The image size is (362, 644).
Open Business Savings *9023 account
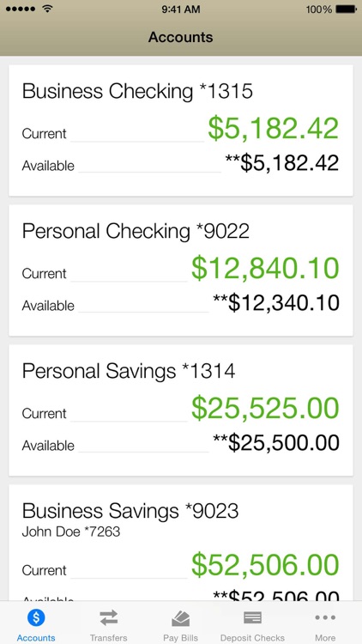(x=181, y=543)
